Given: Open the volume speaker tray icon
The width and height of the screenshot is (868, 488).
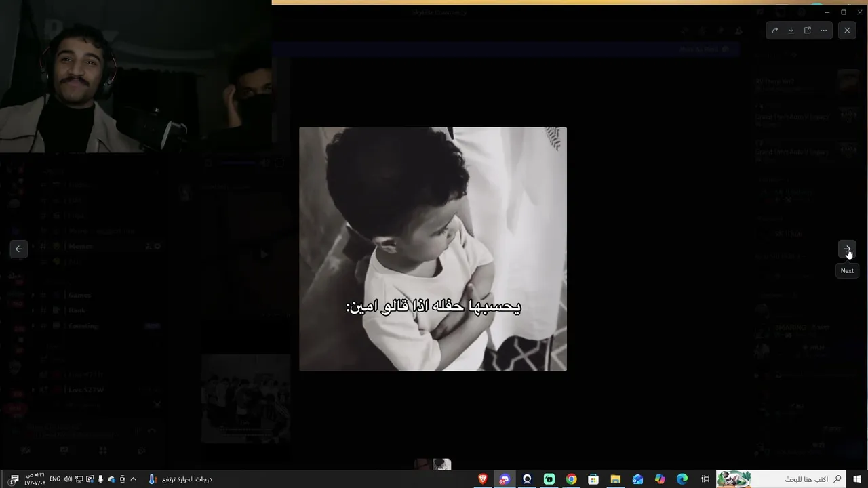Looking at the screenshot, I should coord(68,479).
